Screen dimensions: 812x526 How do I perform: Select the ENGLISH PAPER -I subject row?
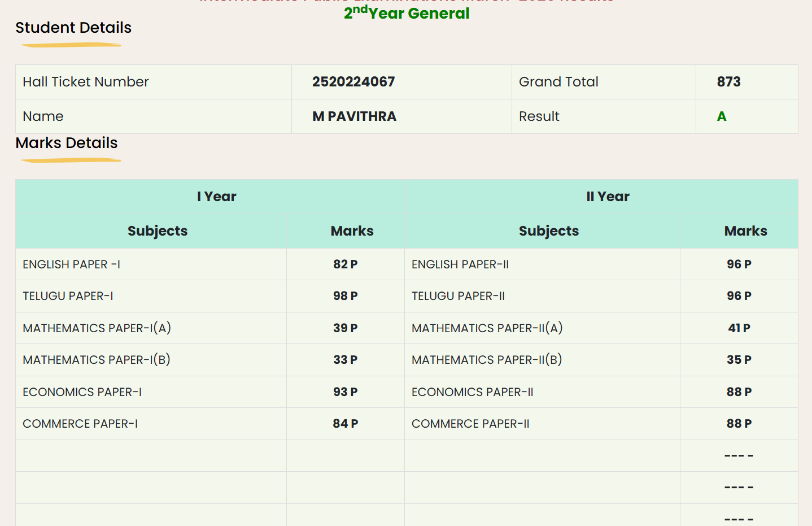tap(72, 264)
